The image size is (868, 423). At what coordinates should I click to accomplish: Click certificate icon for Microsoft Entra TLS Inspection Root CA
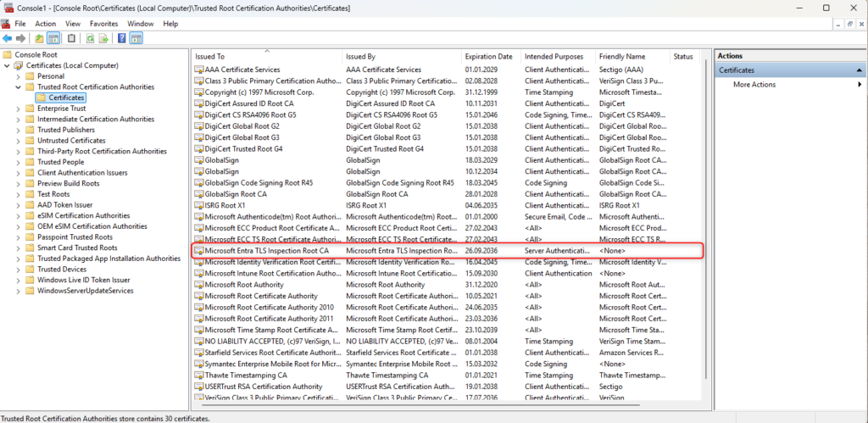[199, 251]
